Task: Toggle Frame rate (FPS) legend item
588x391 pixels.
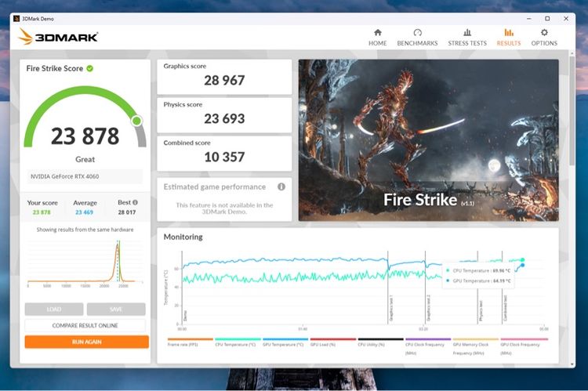Action: click(191, 343)
